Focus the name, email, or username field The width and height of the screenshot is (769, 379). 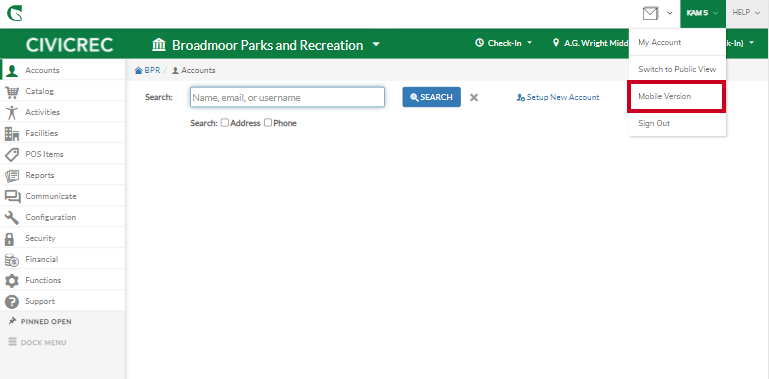coord(287,97)
